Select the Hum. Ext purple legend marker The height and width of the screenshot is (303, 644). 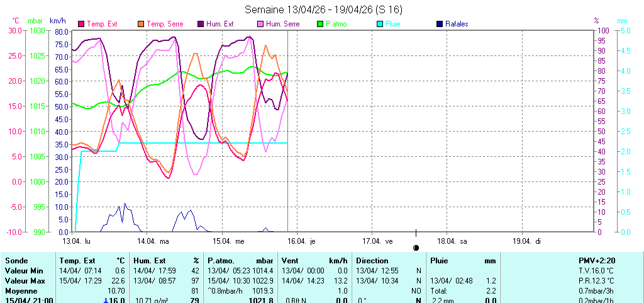(201, 24)
